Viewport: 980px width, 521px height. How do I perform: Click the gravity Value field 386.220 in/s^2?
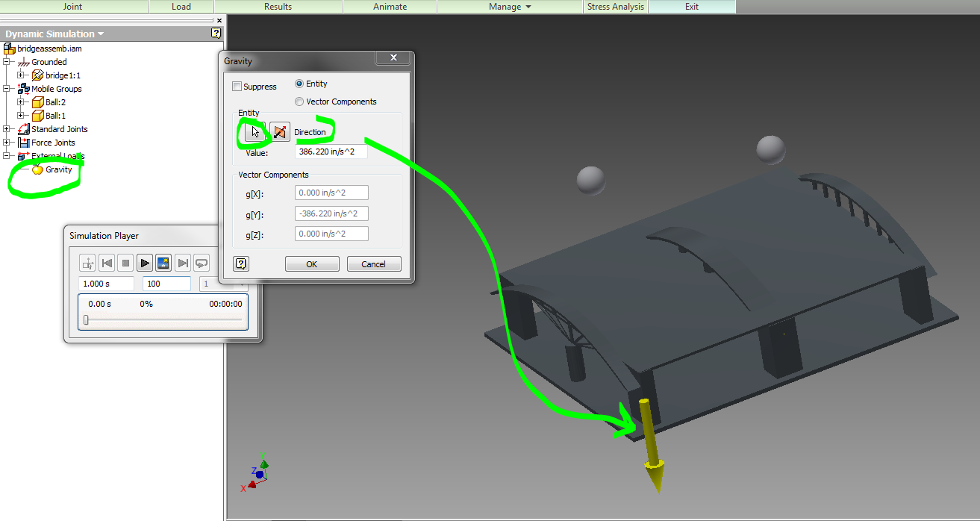[331, 152]
